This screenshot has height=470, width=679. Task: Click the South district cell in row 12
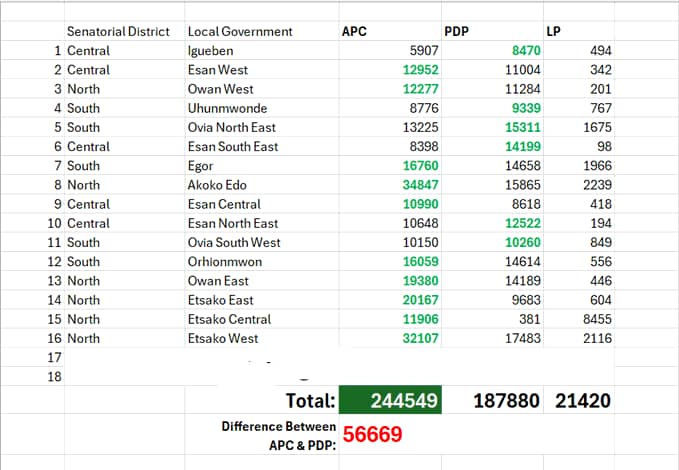[x=125, y=261]
